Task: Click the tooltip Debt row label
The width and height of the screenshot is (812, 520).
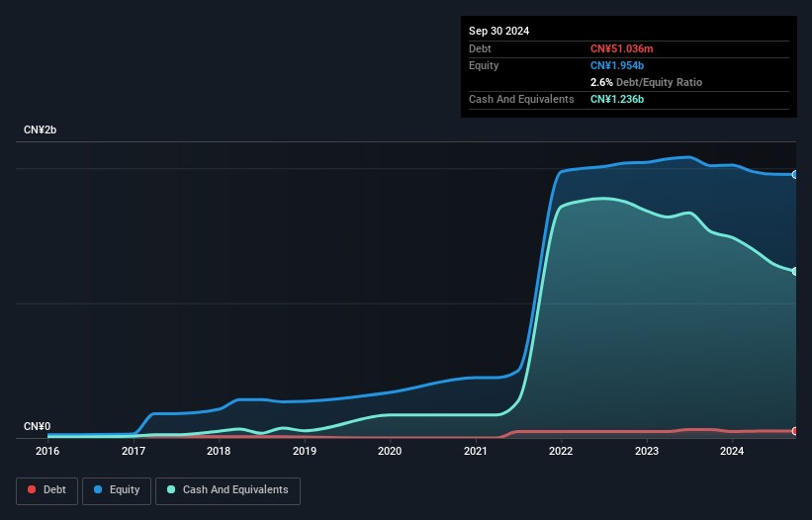Action: click(x=480, y=48)
